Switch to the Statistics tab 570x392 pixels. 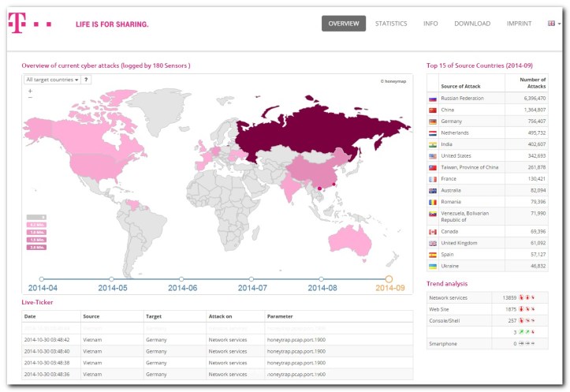point(391,24)
